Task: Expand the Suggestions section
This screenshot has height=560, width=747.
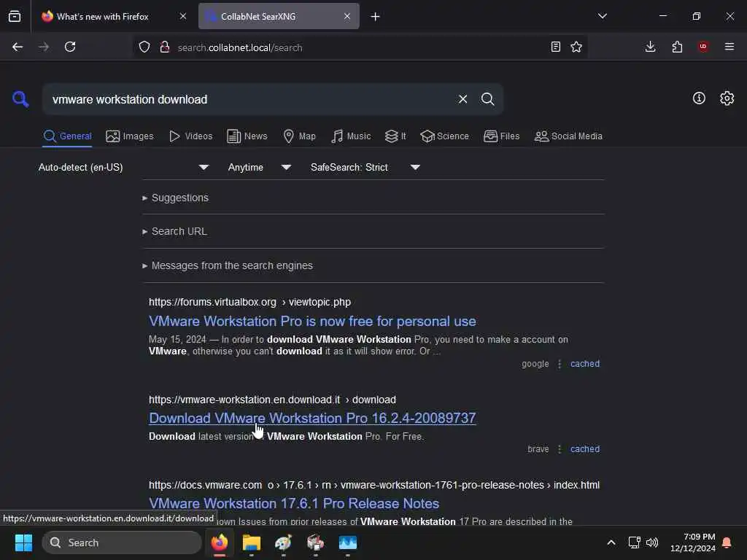Action: 175,198
